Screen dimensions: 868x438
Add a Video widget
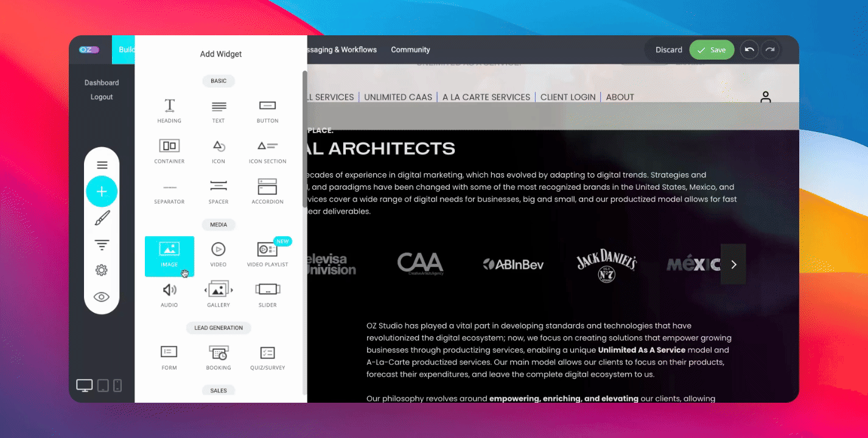(x=219, y=255)
